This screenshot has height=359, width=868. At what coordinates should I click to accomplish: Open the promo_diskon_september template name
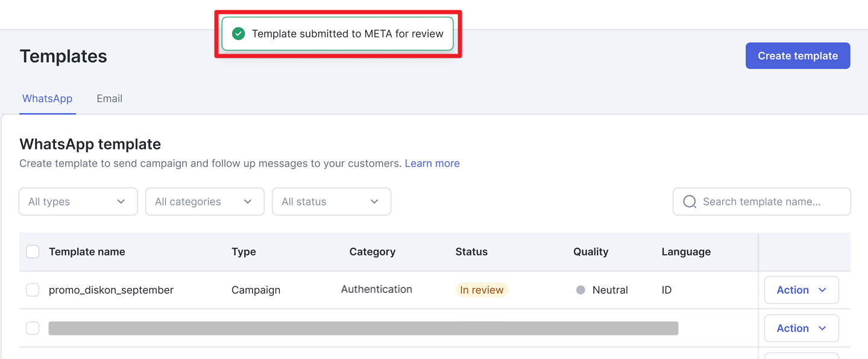(x=111, y=290)
